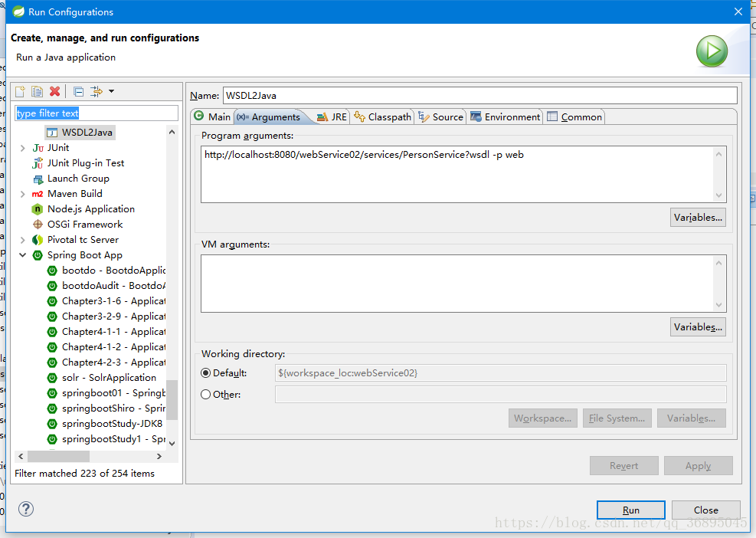Switch to the Environment tab

506,117
